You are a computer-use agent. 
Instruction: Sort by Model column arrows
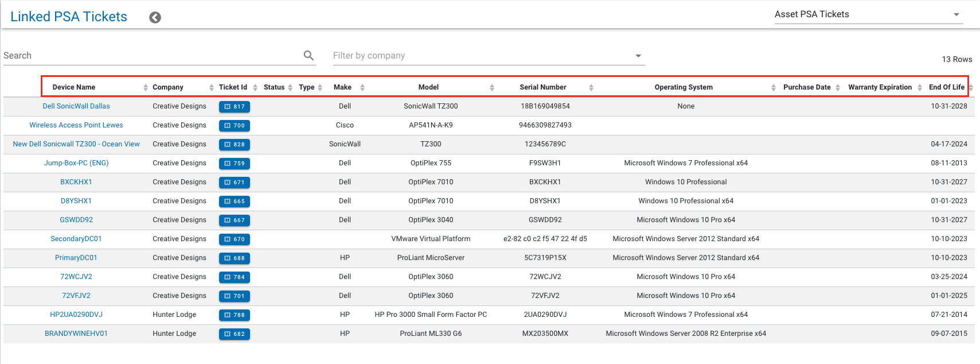[x=492, y=87]
